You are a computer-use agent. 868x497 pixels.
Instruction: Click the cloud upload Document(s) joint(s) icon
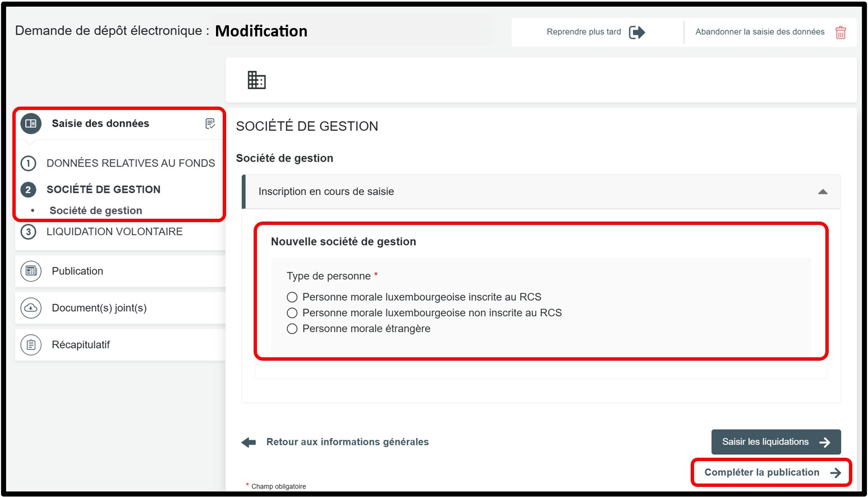(31, 308)
